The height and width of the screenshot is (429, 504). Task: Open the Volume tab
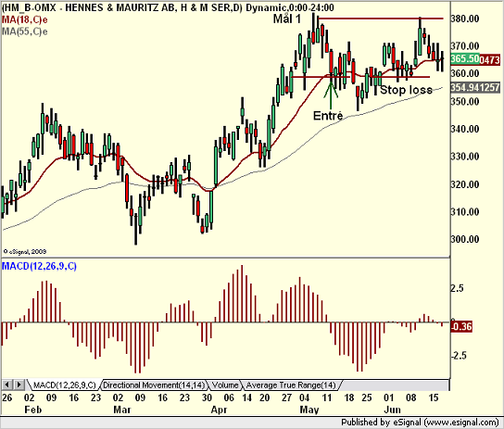pos(225,385)
